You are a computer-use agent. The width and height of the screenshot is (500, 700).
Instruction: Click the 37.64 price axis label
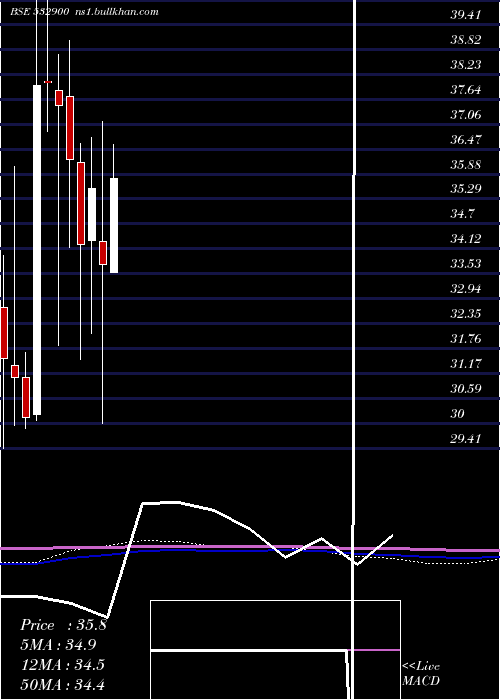point(465,90)
